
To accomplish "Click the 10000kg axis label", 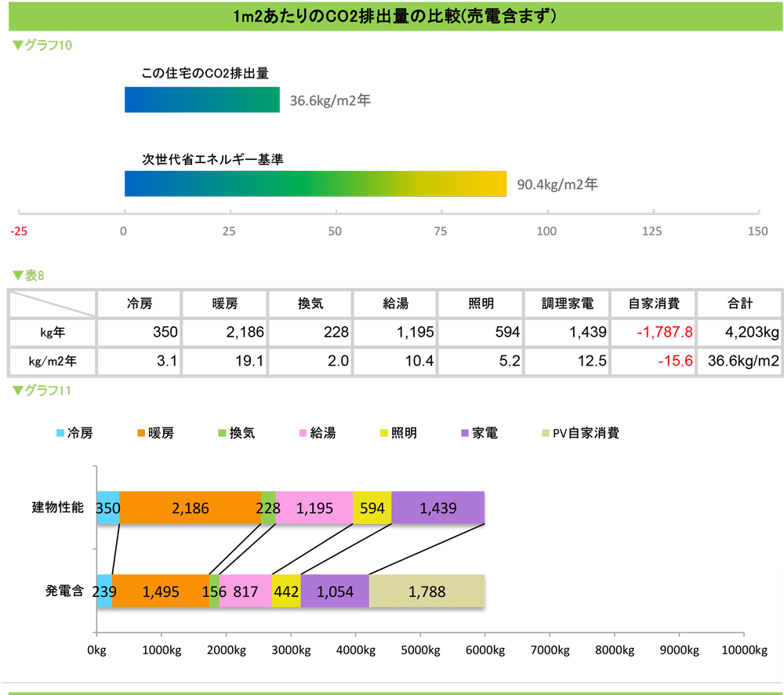I will click(745, 650).
